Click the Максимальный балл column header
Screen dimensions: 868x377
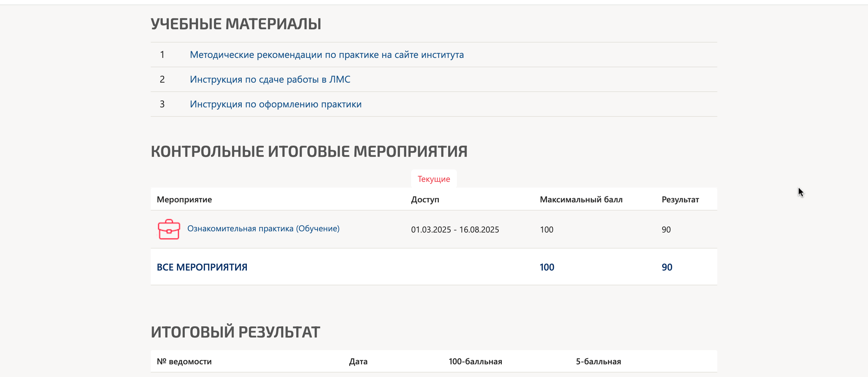point(581,200)
